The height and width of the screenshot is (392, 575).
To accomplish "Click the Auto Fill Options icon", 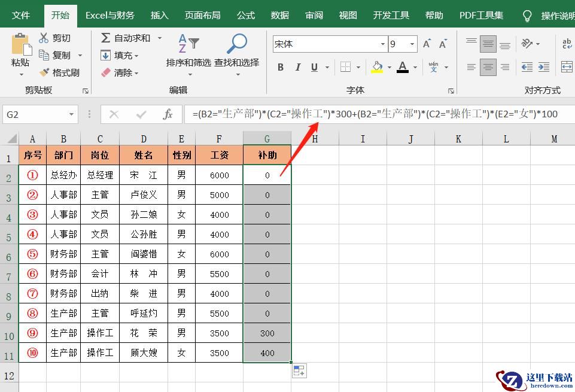I will pos(299,370).
